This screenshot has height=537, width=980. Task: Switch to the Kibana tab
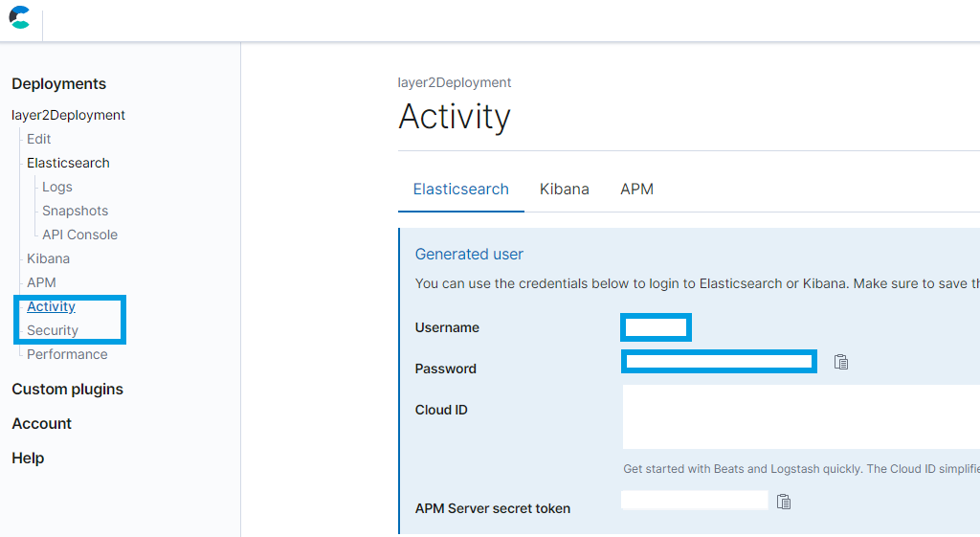tap(564, 190)
